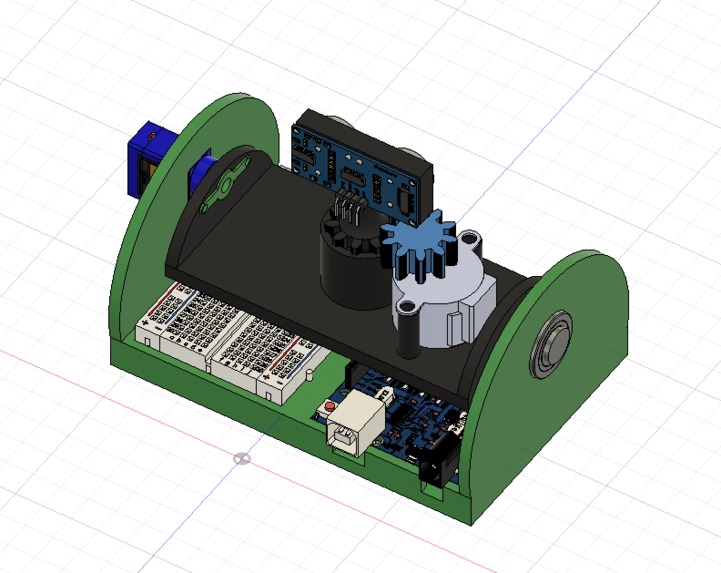Select the green servo horn arm
The height and width of the screenshot is (573, 721).
tap(225, 184)
